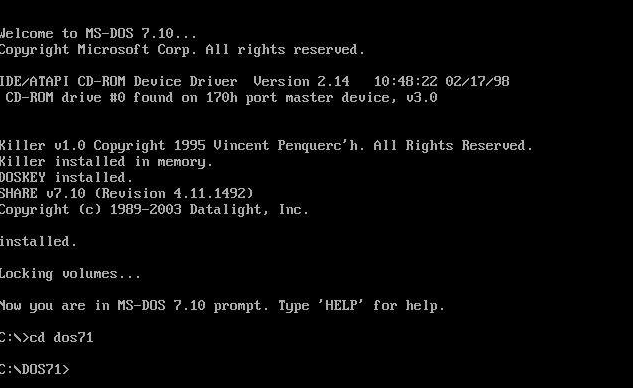Click the 'C:\>' prompt before cd command

[x=14, y=338]
